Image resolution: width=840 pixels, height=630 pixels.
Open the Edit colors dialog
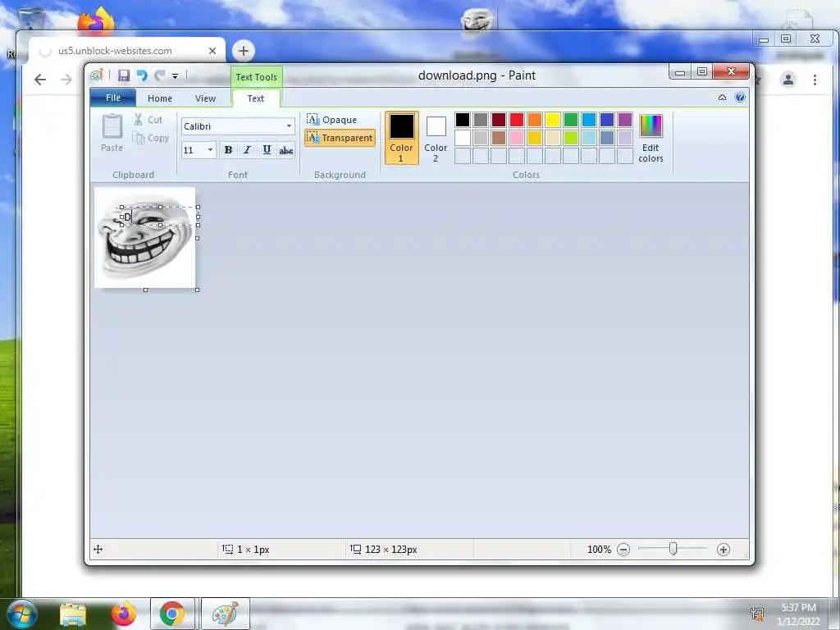(x=651, y=138)
